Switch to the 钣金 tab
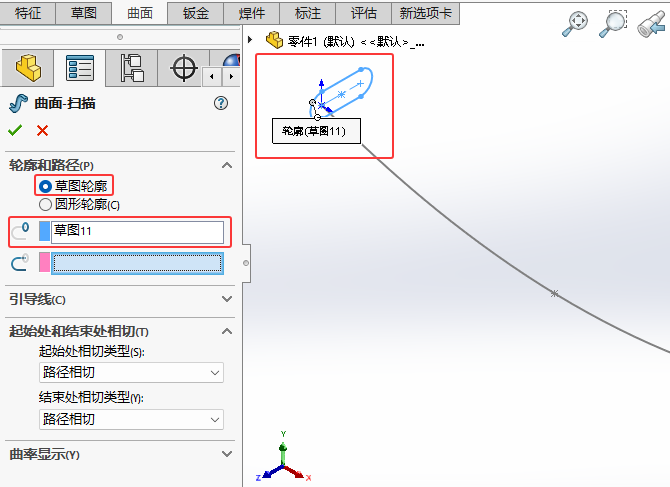670x487 pixels. click(196, 13)
